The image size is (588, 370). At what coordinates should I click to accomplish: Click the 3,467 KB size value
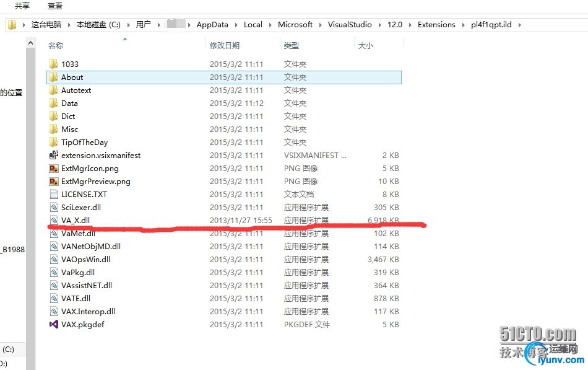point(383,259)
